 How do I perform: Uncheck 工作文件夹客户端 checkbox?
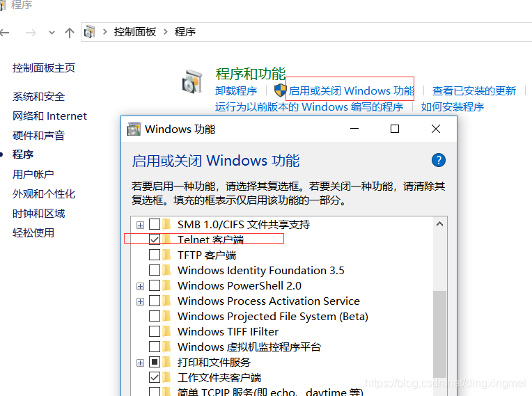coord(155,377)
